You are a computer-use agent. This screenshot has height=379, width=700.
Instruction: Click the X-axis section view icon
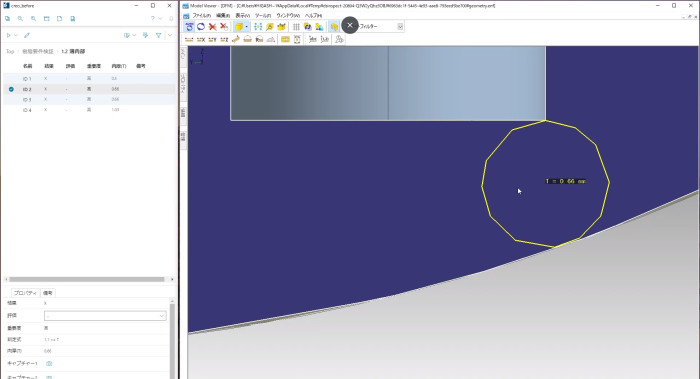pyautogui.click(x=201, y=40)
